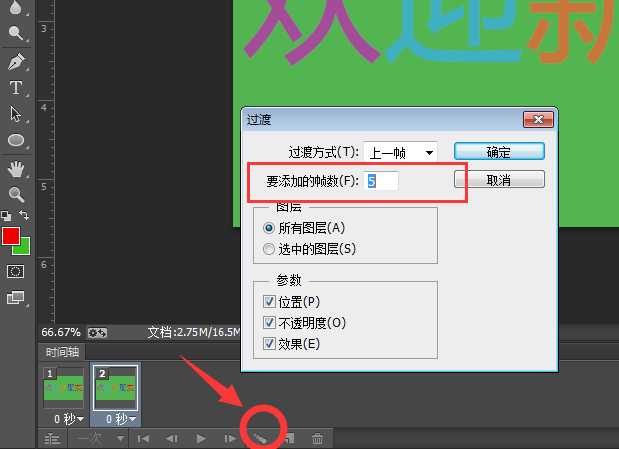619x449 pixels.
Task: Choose the 选中的图层(S) radio option
Action: coord(267,248)
